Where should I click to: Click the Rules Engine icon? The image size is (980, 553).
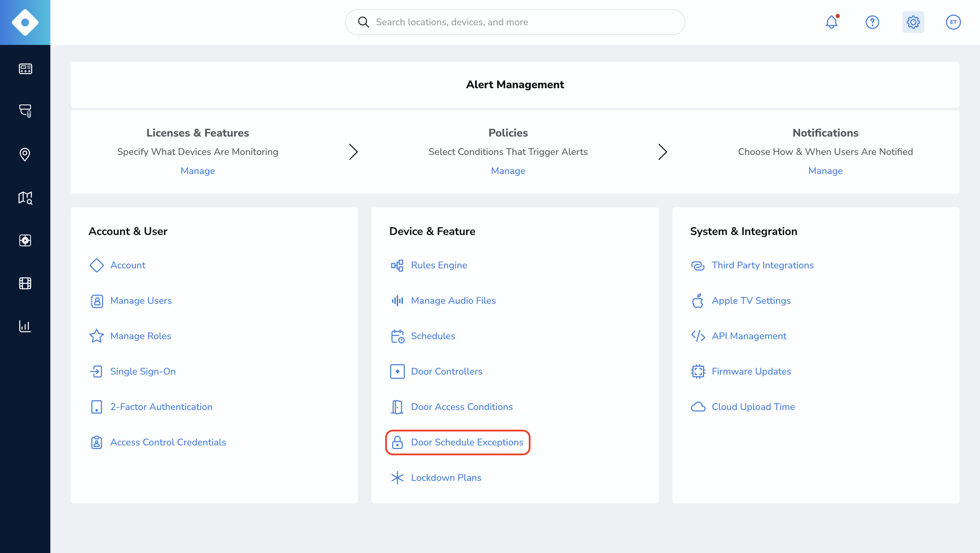click(x=397, y=265)
